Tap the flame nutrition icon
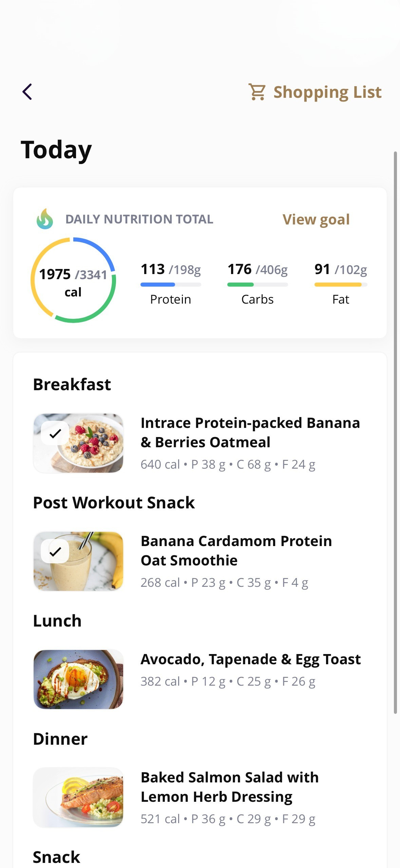 pos(45,219)
